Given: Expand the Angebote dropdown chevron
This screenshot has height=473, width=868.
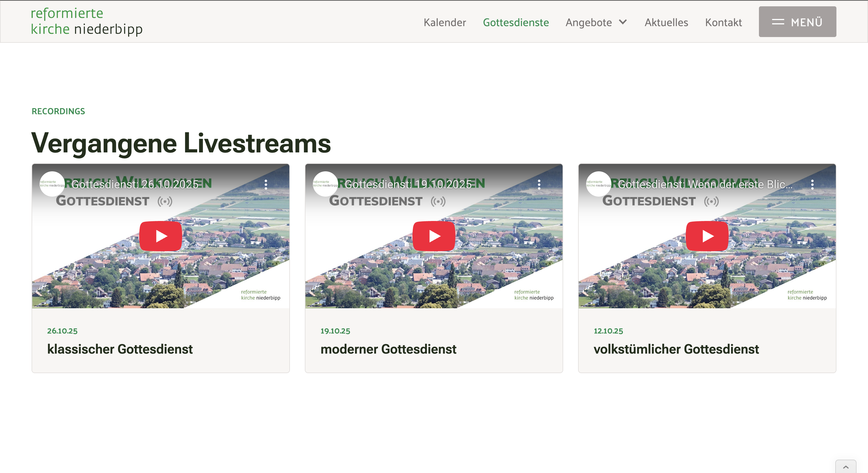Looking at the screenshot, I should click(623, 22).
